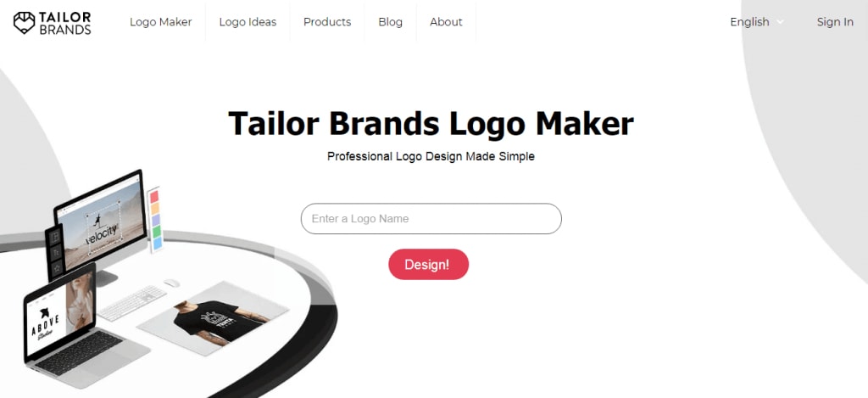
Task: Click the red Design! button
Action: tap(428, 265)
